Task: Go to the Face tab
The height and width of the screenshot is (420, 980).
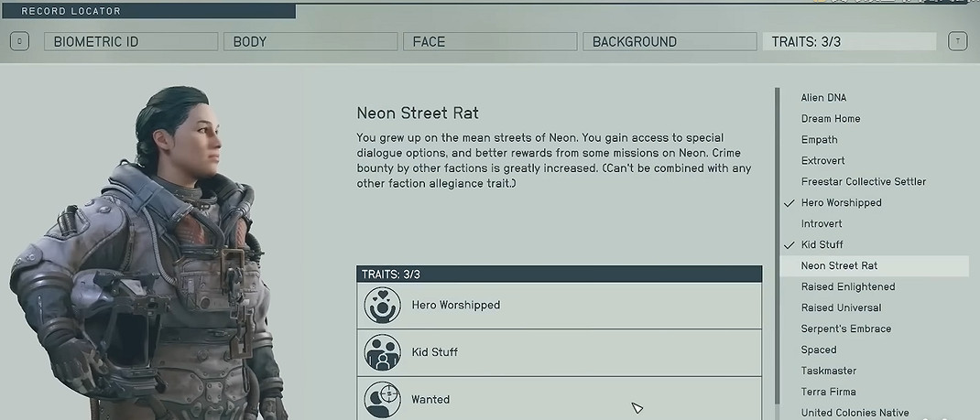Action: click(490, 41)
